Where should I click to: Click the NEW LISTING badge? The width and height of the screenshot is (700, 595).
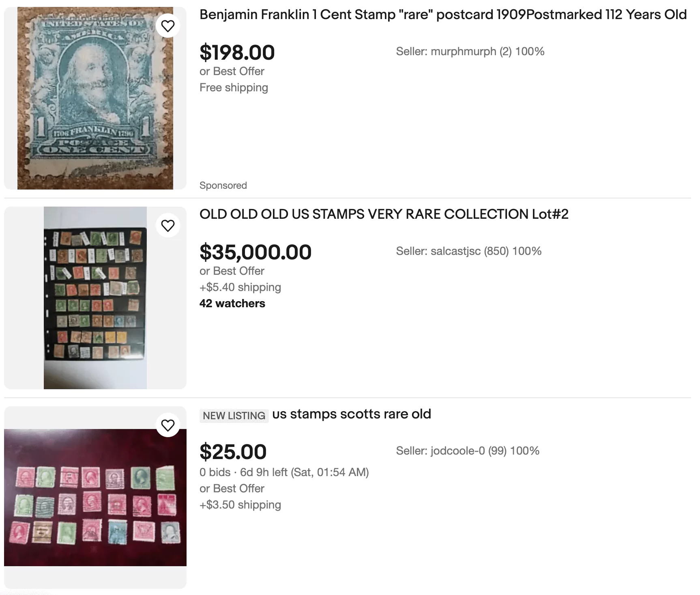tap(234, 416)
